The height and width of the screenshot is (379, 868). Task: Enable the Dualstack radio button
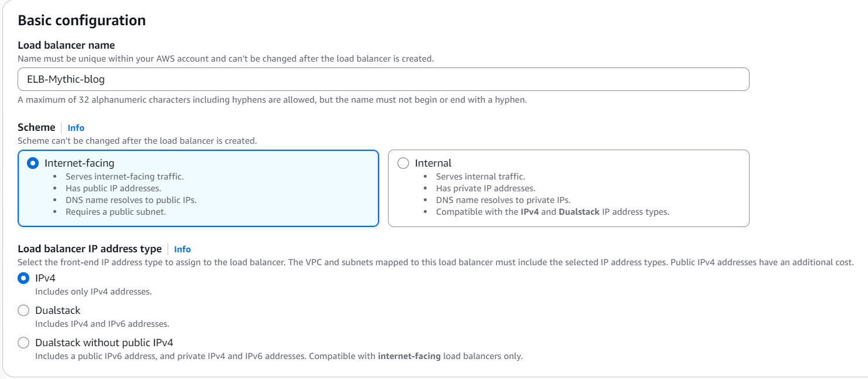tap(23, 310)
